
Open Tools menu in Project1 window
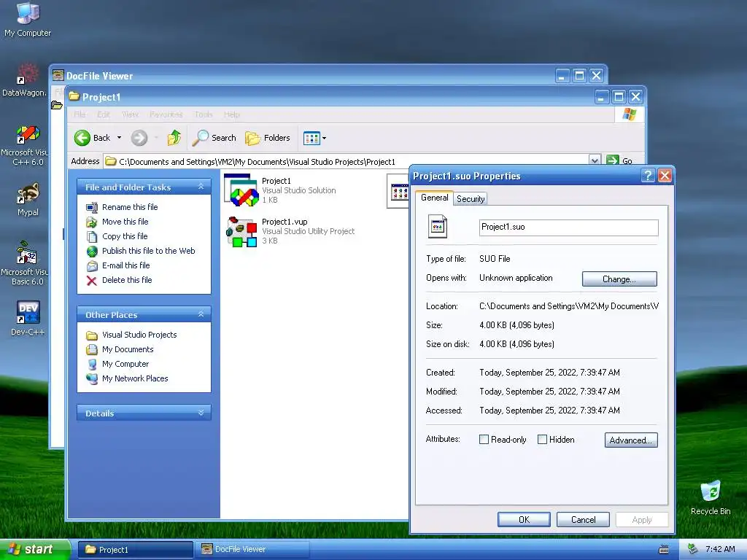(x=204, y=114)
